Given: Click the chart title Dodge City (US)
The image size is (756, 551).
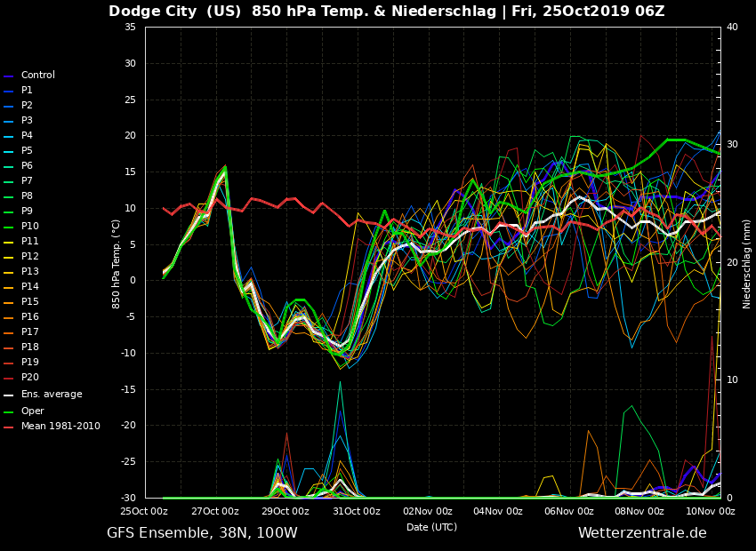Looking at the screenshot, I should tap(174, 11).
